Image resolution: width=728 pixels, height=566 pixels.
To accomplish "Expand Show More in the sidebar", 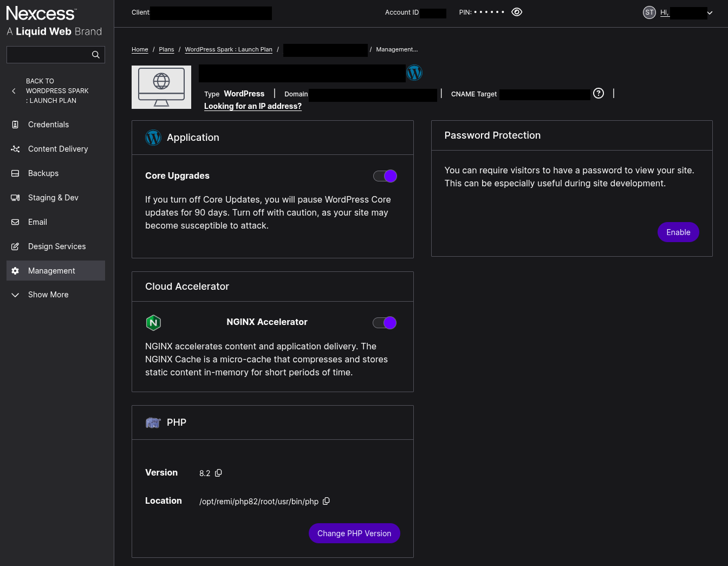I will pyautogui.click(x=48, y=295).
